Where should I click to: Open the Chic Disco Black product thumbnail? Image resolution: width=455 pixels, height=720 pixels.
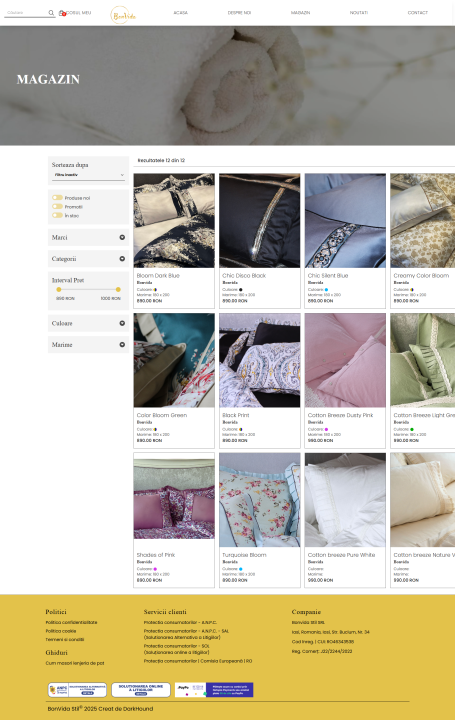pos(259,220)
